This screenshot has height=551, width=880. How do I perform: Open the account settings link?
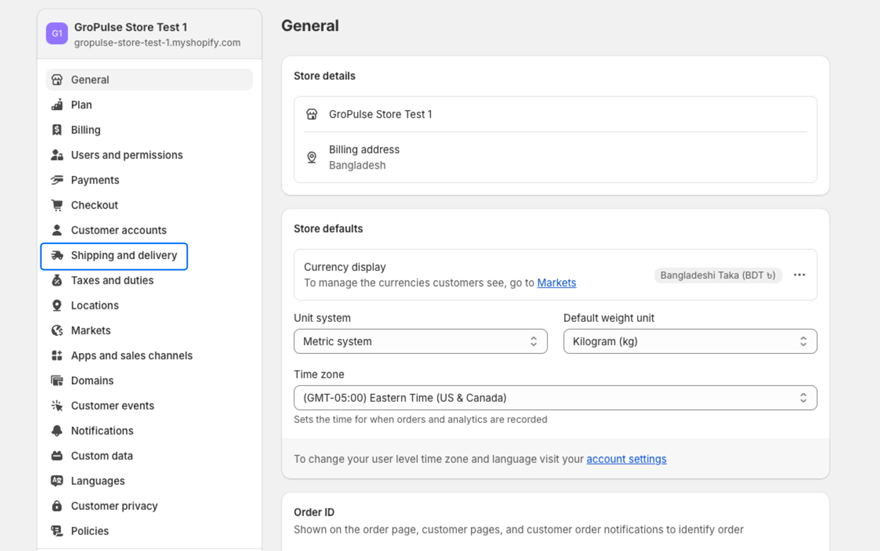click(x=626, y=459)
